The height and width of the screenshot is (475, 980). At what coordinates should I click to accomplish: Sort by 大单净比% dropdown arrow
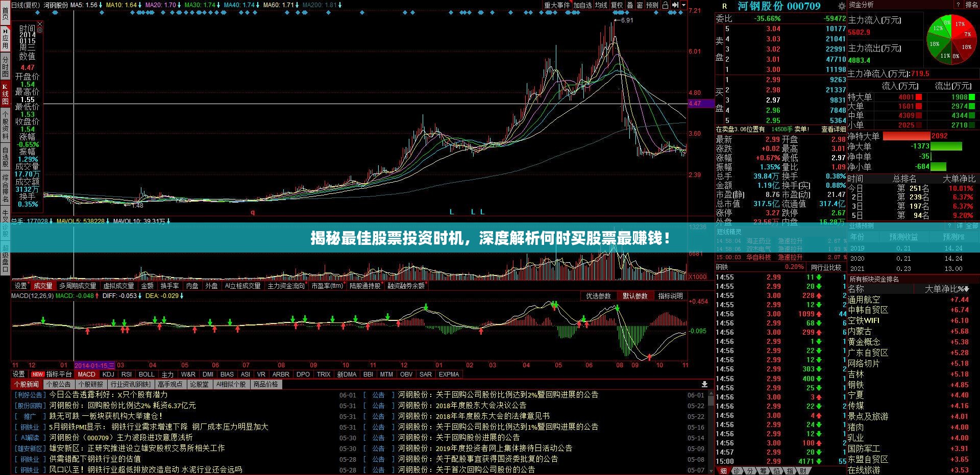pos(967,289)
